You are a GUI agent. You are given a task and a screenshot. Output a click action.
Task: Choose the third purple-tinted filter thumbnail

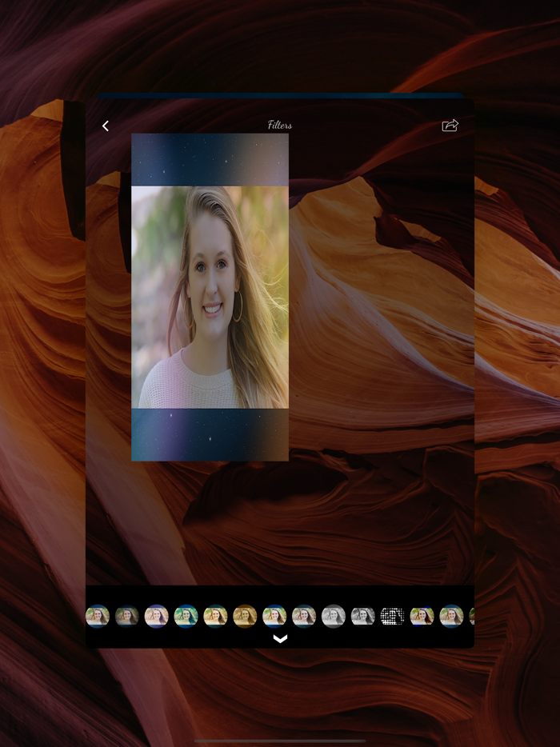(x=156, y=616)
